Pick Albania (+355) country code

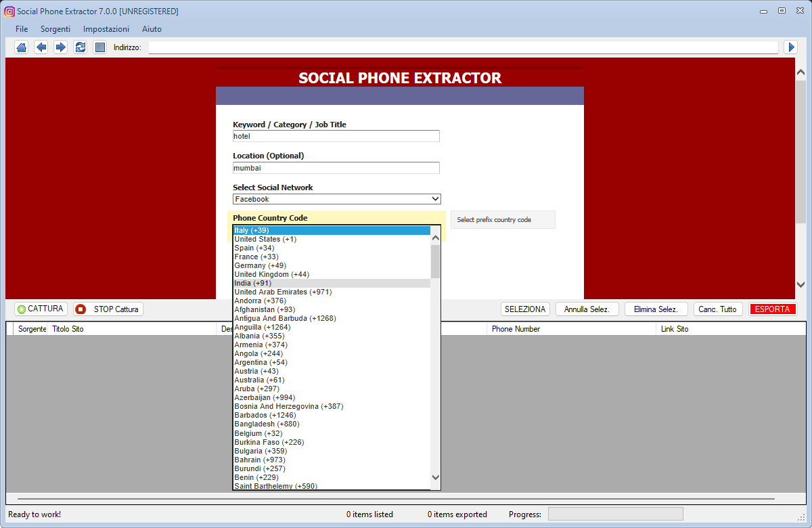pos(332,336)
